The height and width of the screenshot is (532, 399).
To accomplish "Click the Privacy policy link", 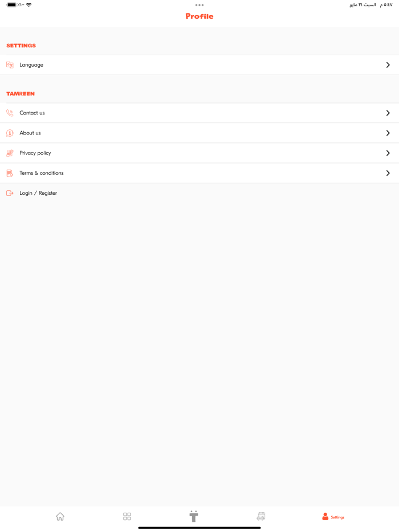I will (x=35, y=153).
